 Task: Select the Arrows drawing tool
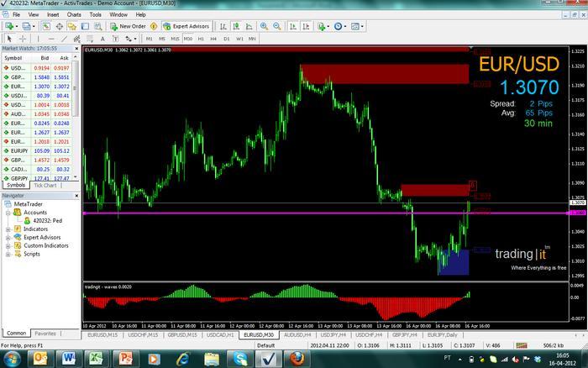129,39
